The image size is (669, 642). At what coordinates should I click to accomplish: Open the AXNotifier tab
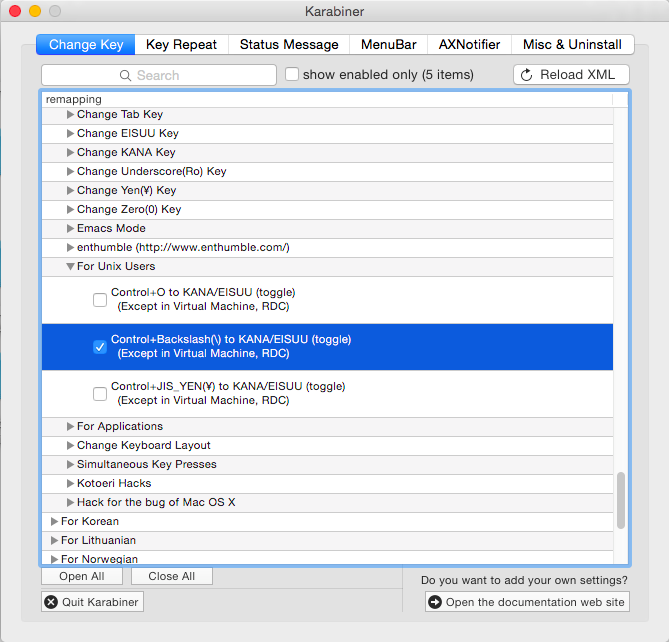coord(469,44)
